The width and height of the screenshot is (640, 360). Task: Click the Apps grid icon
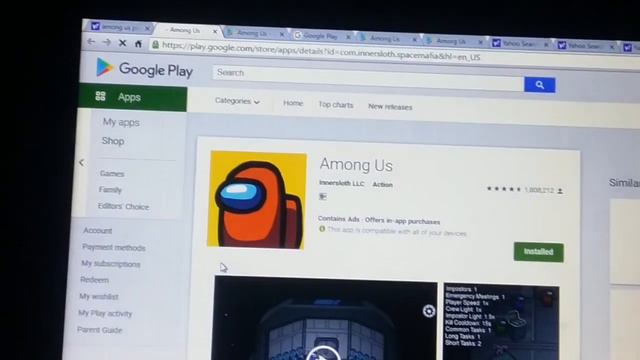(x=100, y=96)
